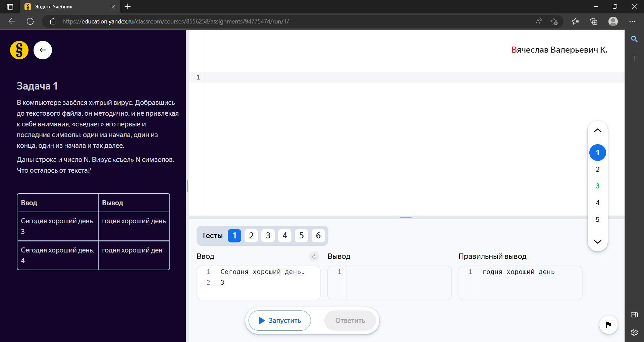Go to previous task with up chevron

click(597, 131)
